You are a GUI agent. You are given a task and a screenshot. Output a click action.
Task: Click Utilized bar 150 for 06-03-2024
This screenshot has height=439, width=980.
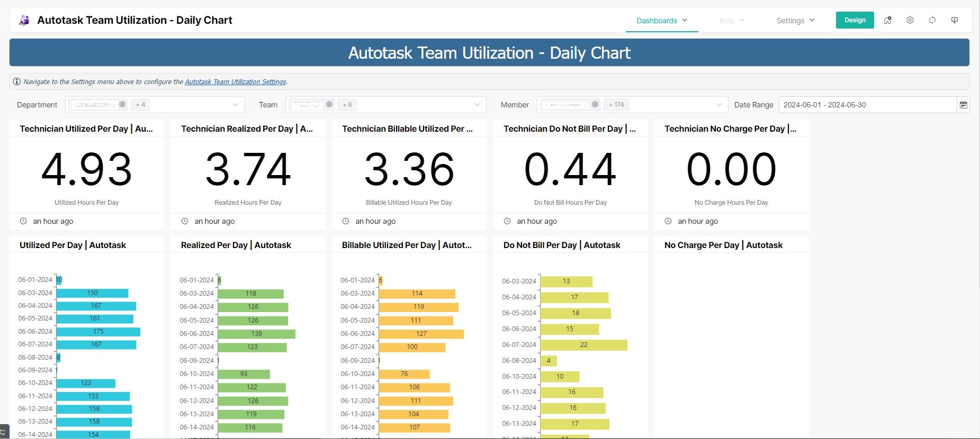pyautogui.click(x=93, y=293)
